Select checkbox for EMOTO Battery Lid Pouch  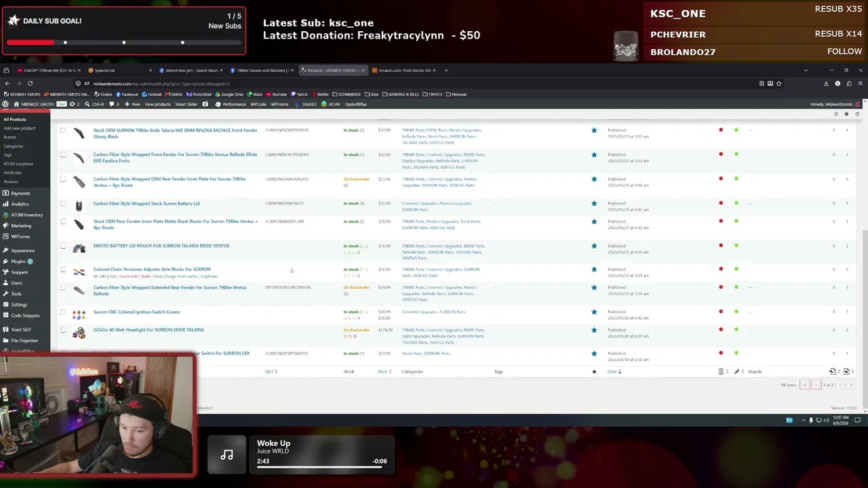(63, 246)
